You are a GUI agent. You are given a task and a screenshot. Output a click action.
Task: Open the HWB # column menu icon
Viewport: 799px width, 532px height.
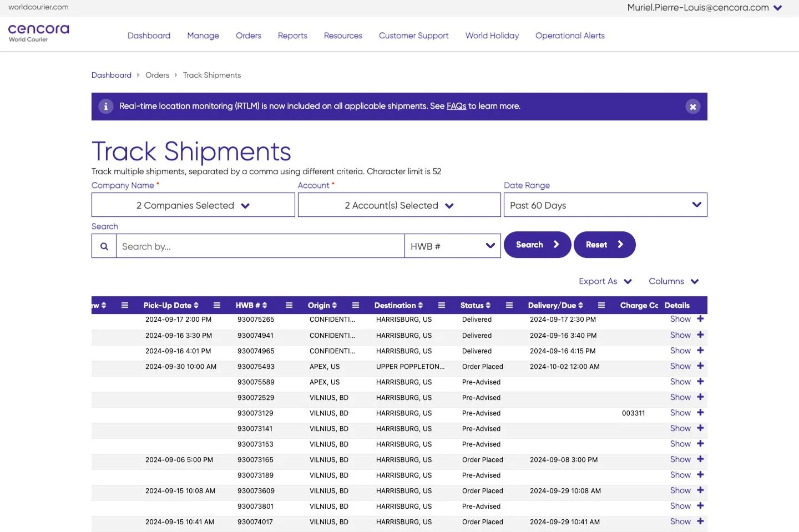click(289, 305)
